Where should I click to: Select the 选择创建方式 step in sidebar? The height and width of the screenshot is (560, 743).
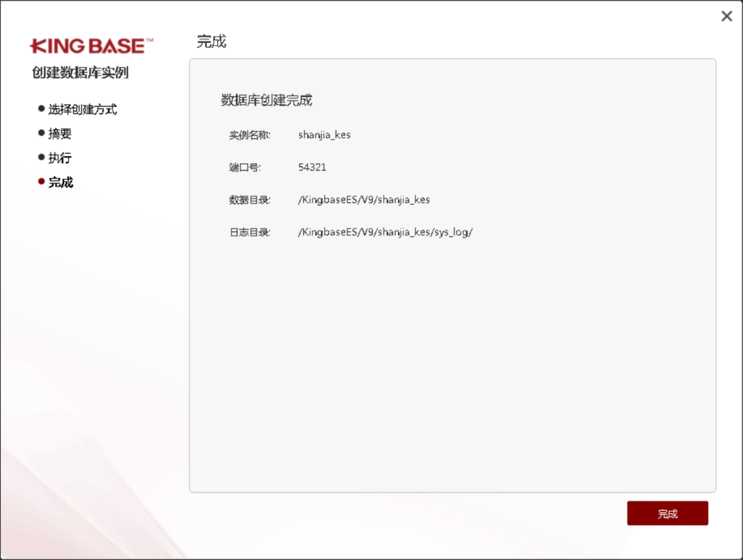pos(82,109)
